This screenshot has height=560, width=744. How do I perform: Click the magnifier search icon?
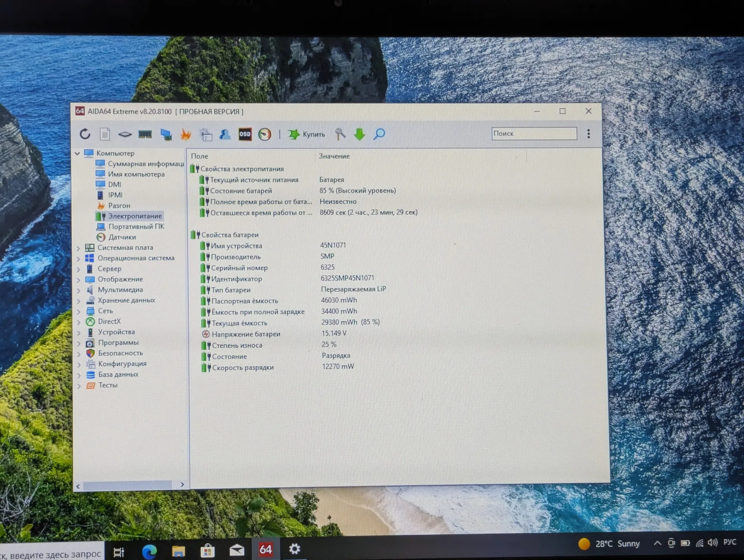[379, 134]
